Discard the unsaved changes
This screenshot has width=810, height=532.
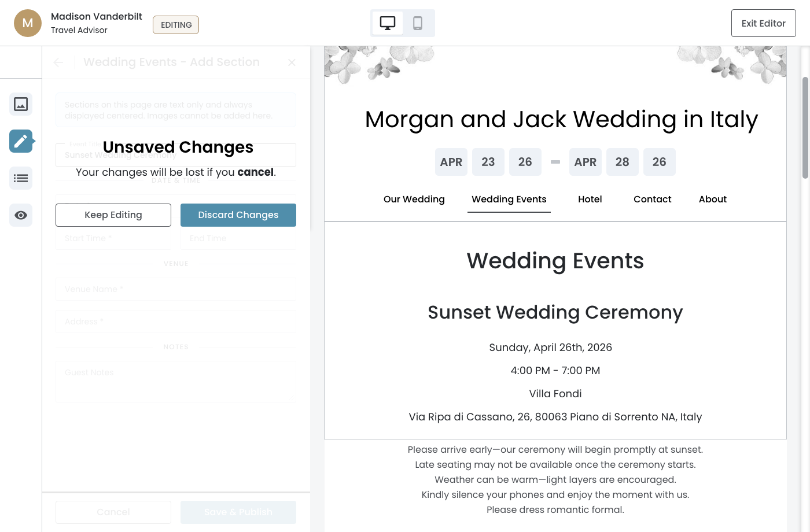(238, 215)
